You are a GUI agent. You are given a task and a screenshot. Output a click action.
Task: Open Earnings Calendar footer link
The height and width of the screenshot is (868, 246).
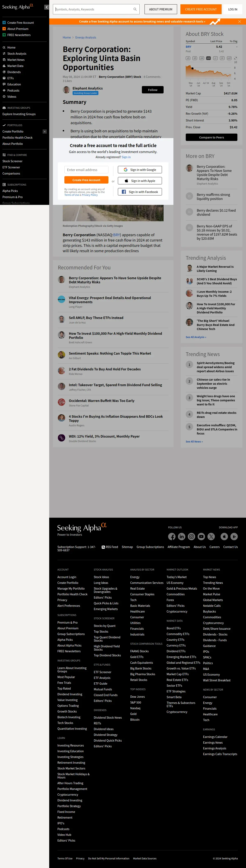(215, 737)
